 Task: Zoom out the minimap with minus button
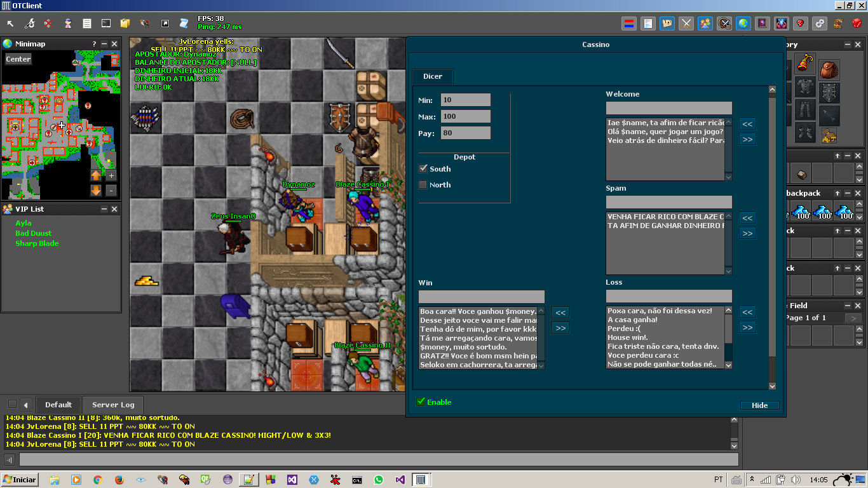(111, 190)
